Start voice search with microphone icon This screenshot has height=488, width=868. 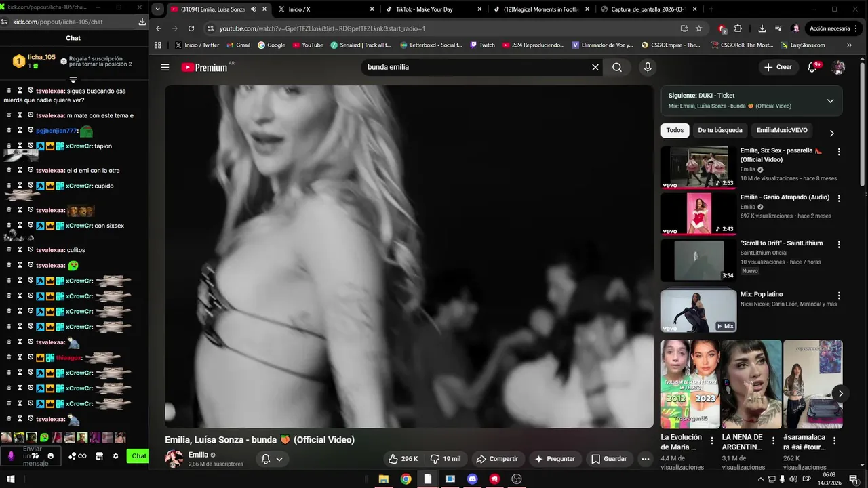[x=648, y=67]
